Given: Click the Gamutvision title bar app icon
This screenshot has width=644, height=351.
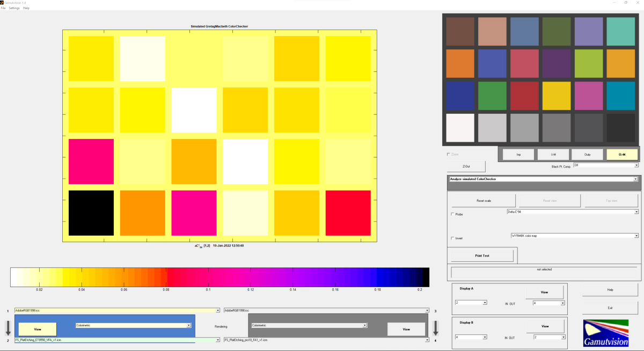Looking at the screenshot, I should [x=2, y=3].
